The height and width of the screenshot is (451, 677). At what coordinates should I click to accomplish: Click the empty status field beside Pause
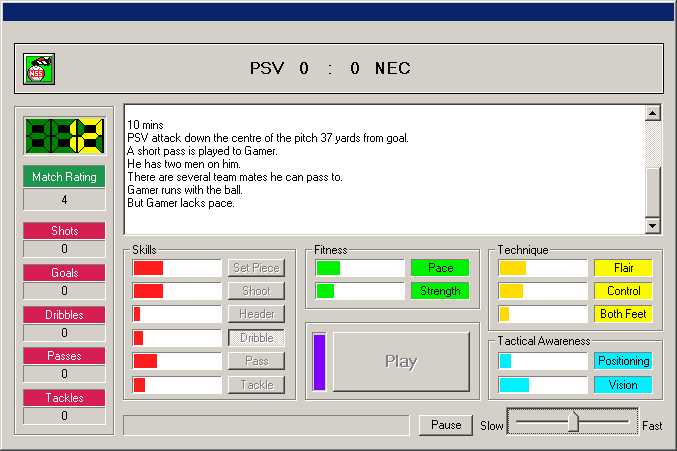[x=266, y=425]
